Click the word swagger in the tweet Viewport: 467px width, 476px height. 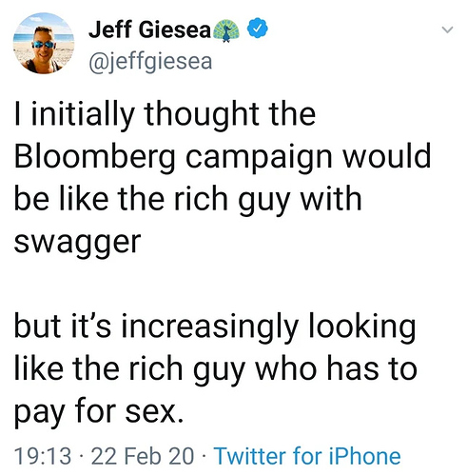78,243
